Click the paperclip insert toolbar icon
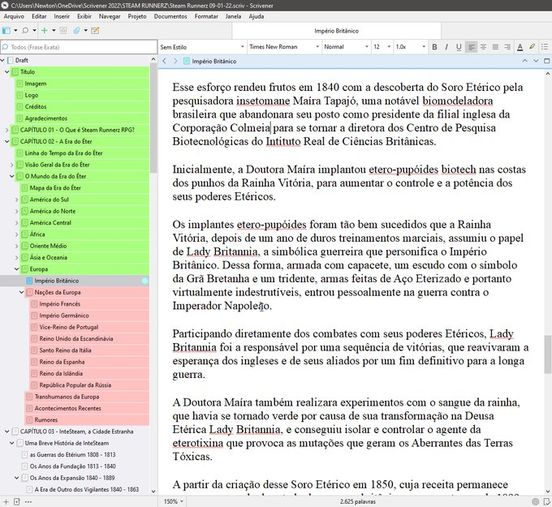Image resolution: width=552 pixels, height=507 pixels. point(76,30)
